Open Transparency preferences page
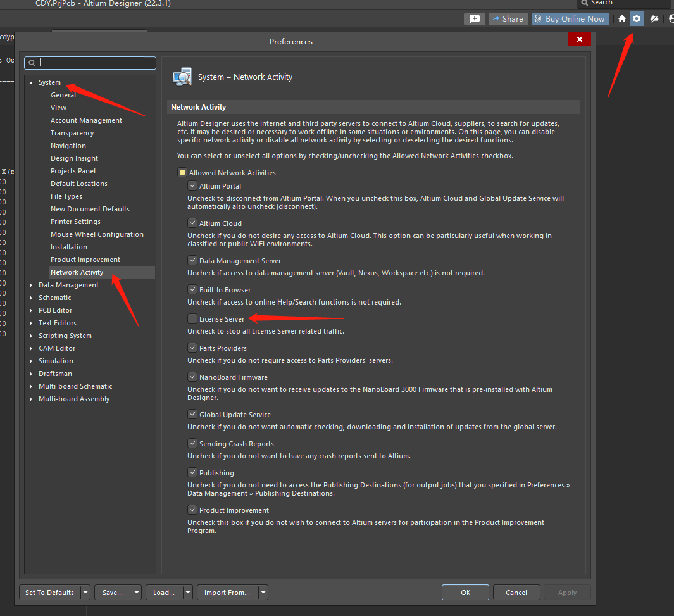The height and width of the screenshot is (616, 674). point(72,133)
